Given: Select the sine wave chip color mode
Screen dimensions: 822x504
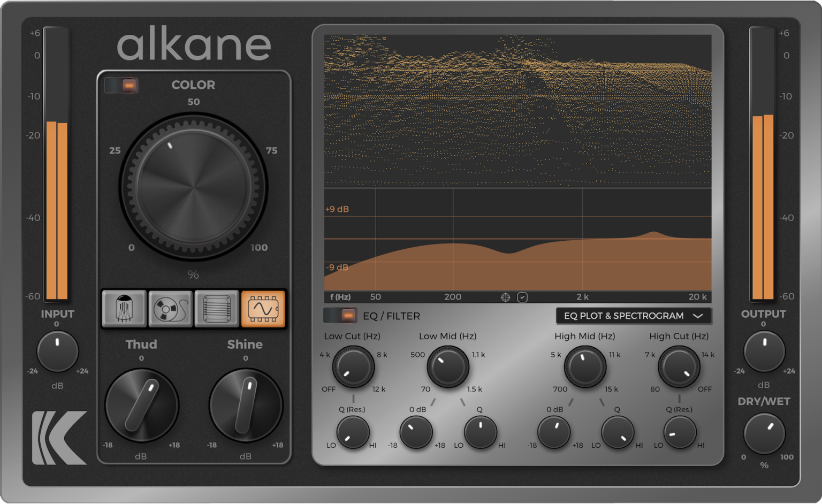Looking at the screenshot, I should 263,309.
